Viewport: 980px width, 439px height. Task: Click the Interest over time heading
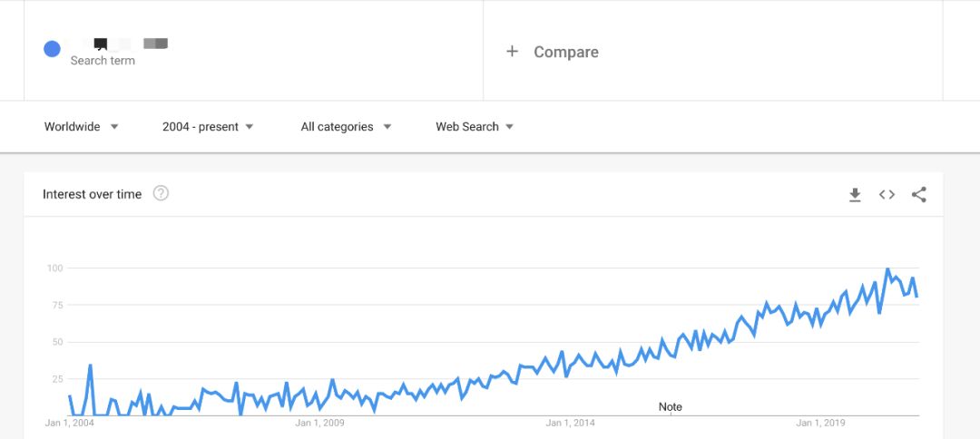coord(93,194)
